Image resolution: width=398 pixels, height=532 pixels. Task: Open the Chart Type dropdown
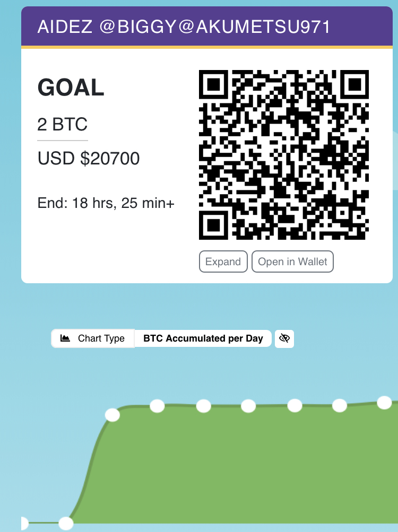coord(93,338)
